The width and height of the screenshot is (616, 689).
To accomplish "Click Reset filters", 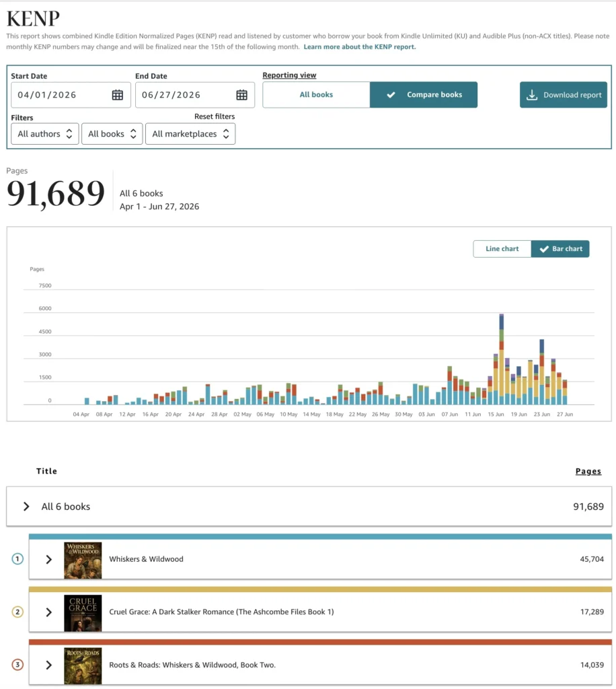I will (215, 116).
